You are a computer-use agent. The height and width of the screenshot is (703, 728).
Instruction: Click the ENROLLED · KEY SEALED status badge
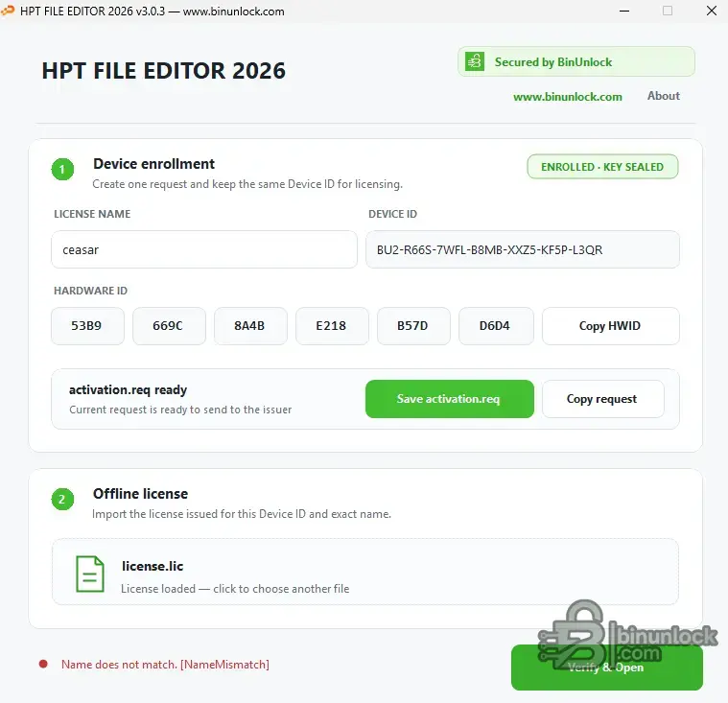click(x=602, y=167)
